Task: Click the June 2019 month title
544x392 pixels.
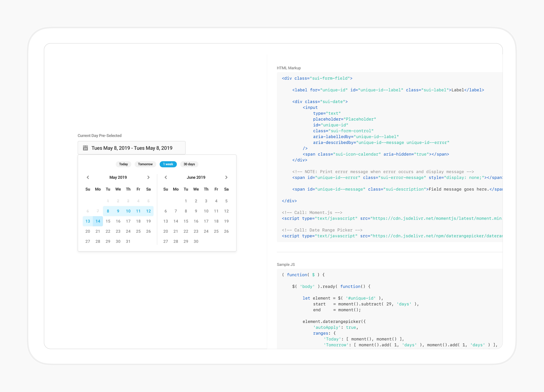Action: click(196, 177)
